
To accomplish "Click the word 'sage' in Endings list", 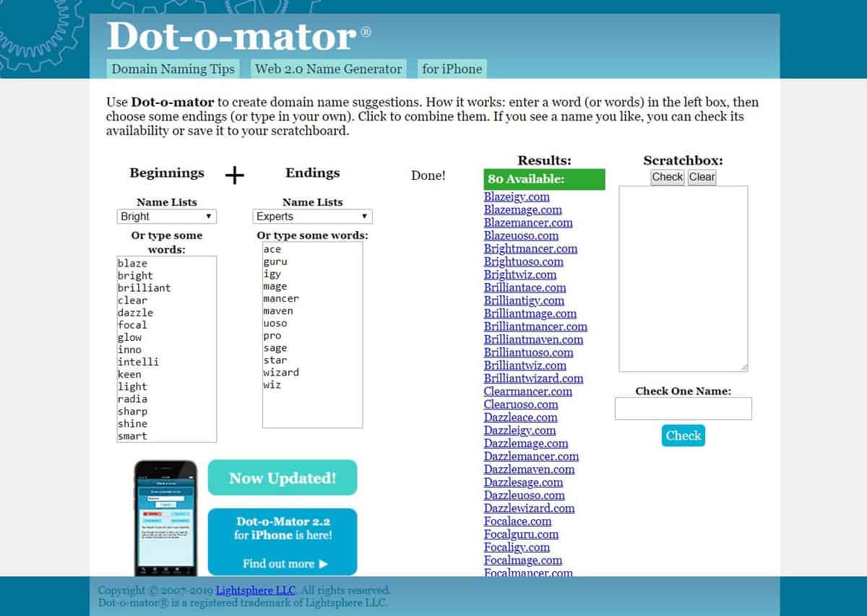I will [x=275, y=348].
